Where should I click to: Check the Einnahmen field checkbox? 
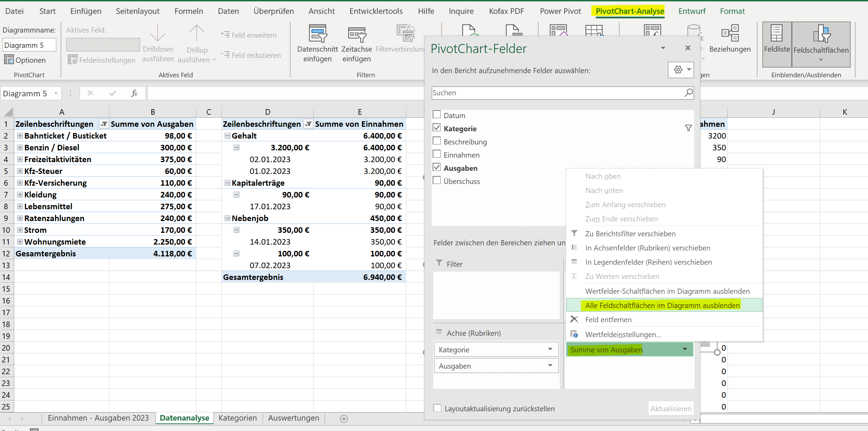[x=437, y=154]
